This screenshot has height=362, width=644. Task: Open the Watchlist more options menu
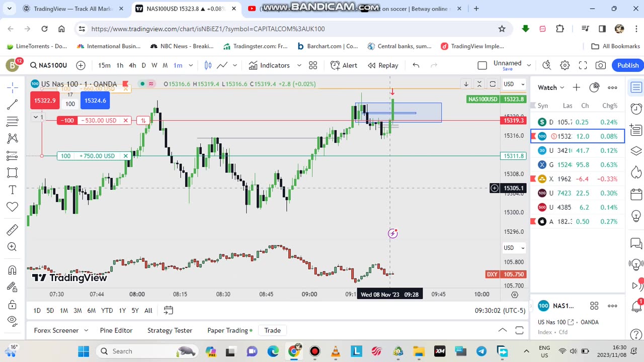point(612,87)
